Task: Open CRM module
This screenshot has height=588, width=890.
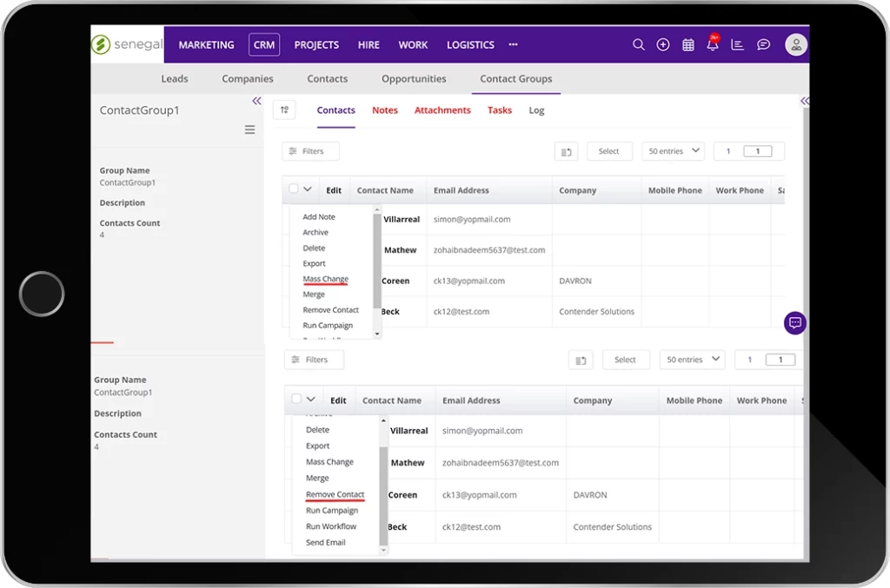Action: pos(264,45)
